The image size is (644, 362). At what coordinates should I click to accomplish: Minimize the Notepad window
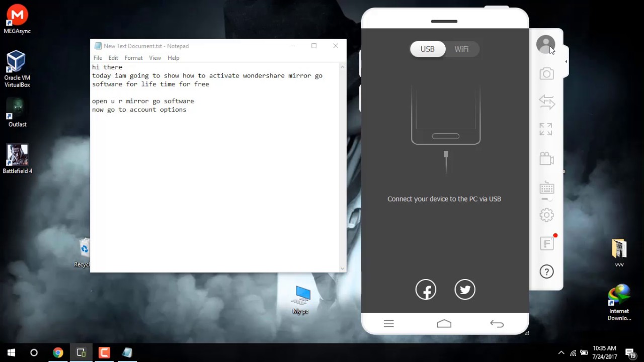click(x=292, y=46)
